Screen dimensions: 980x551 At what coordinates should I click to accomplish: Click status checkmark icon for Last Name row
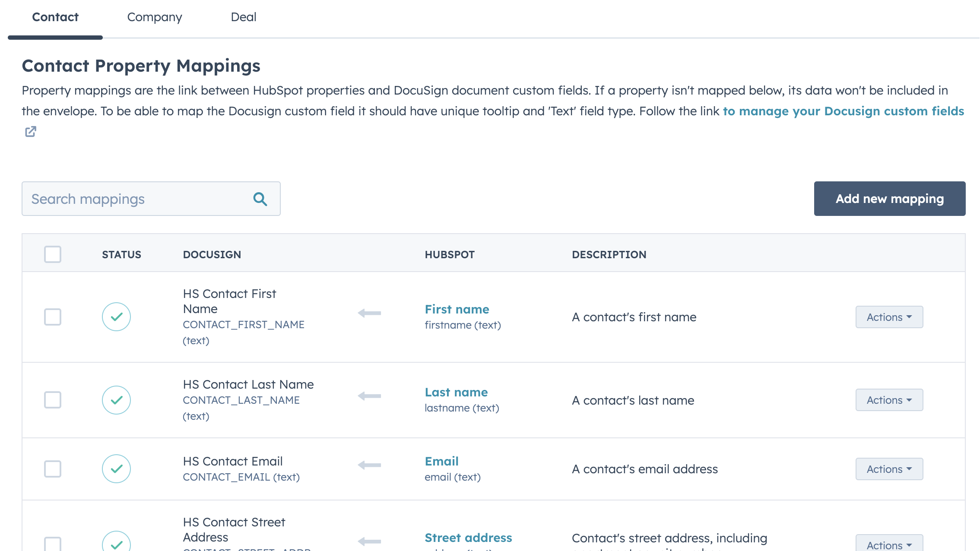coord(116,400)
